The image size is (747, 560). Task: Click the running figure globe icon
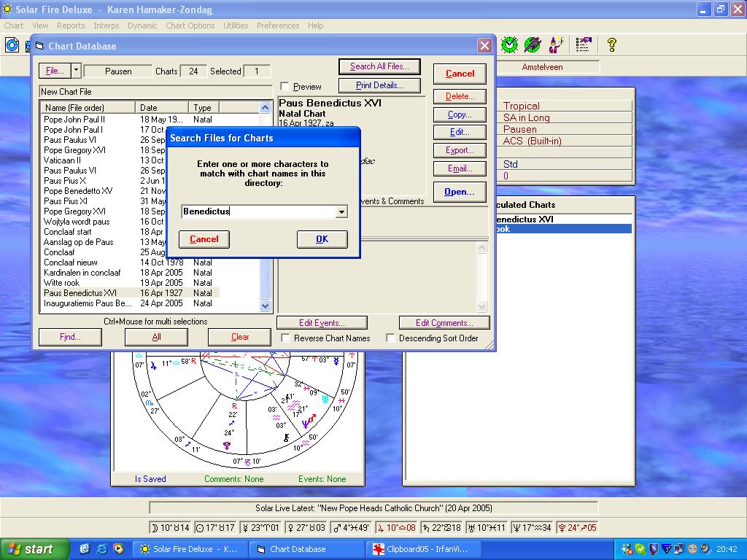[533, 45]
